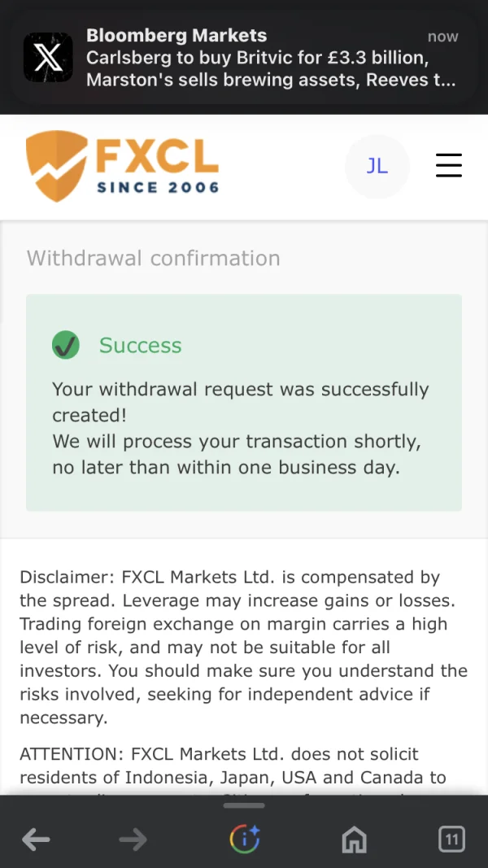This screenshot has width=488, height=868.
Task: Open the X app icon in notification
Action: pyautogui.click(x=48, y=57)
